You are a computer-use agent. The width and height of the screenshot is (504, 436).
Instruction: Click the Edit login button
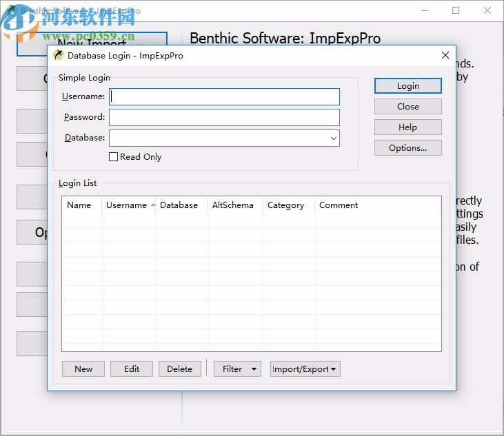pos(132,369)
